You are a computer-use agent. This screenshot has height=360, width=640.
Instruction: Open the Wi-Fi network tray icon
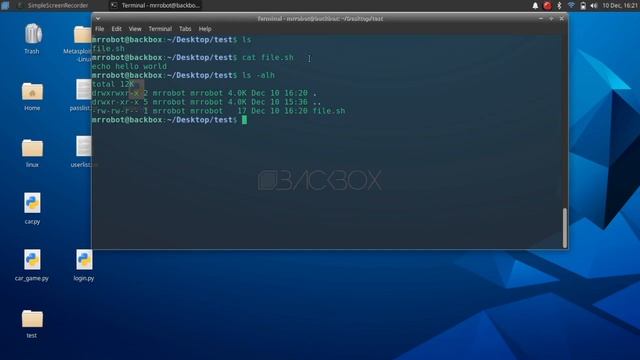point(571,5)
